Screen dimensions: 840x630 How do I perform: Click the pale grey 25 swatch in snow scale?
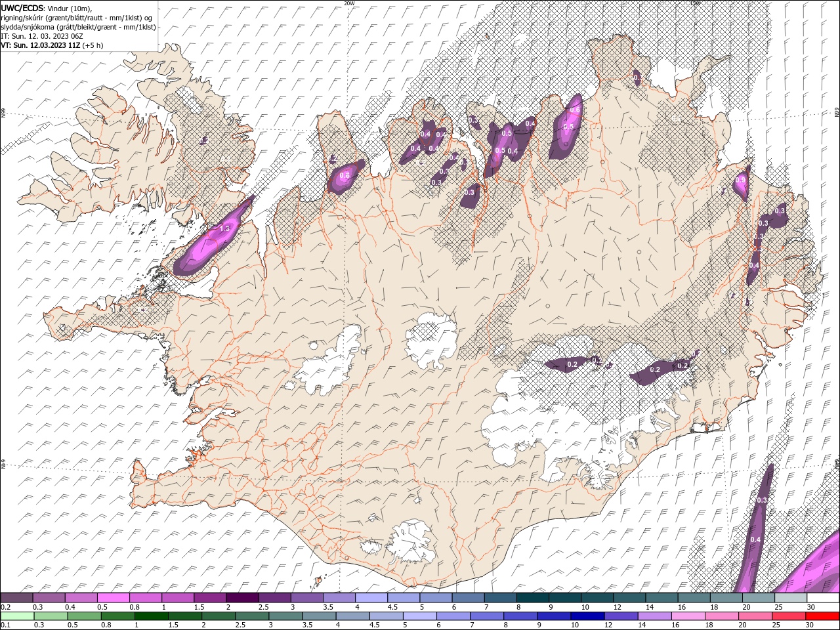click(x=791, y=598)
